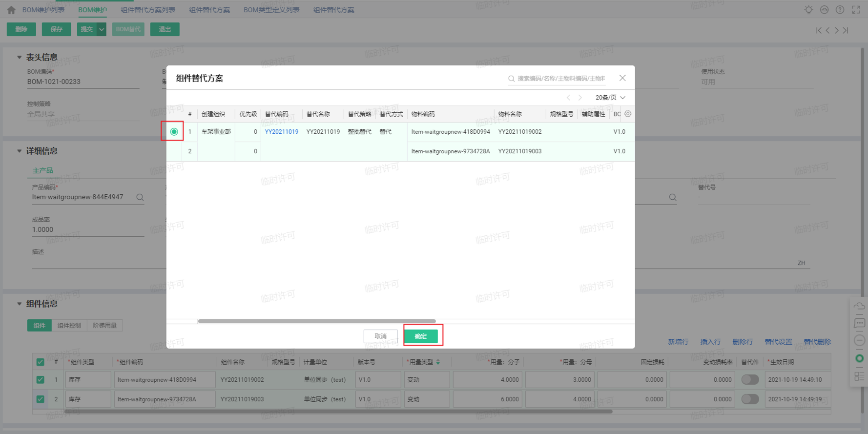Click the lightbulb icon at top right
Screen dimensions: 868x434
(x=808, y=10)
